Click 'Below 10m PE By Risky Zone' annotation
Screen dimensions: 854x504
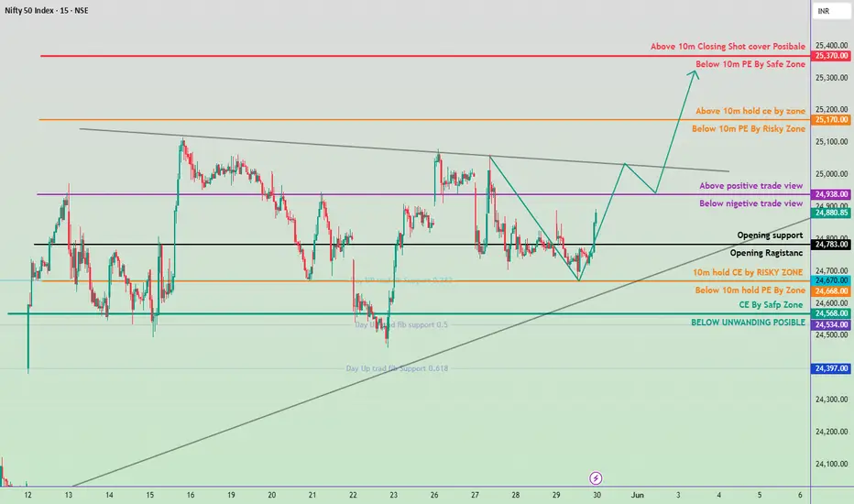749,128
